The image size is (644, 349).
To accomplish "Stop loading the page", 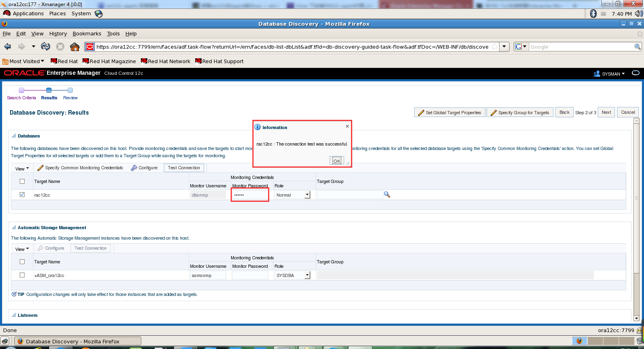I will (x=60, y=47).
